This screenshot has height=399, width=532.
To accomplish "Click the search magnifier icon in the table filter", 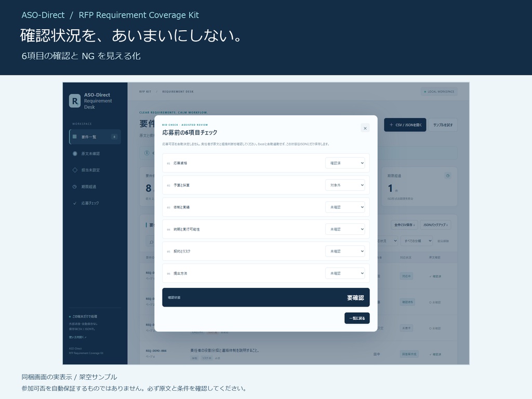I will point(151,242).
